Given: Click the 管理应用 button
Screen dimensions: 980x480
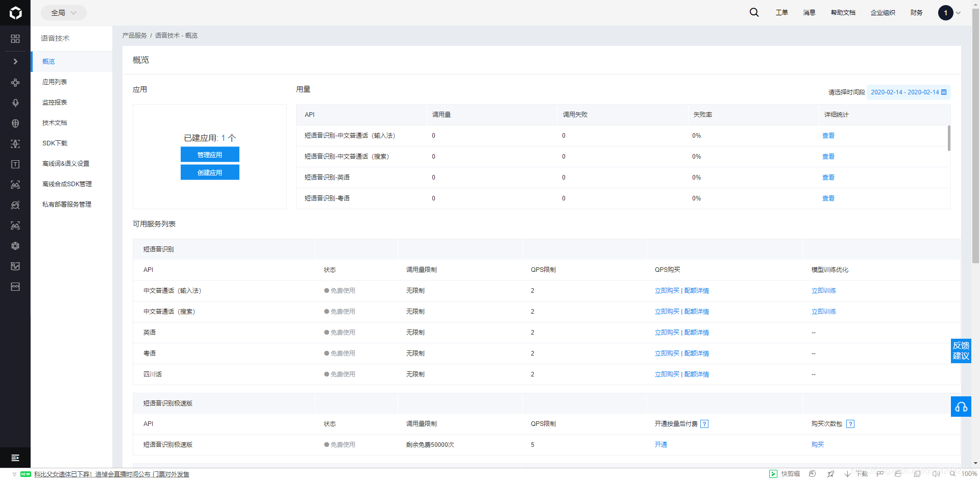Looking at the screenshot, I should (x=210, y=155).
